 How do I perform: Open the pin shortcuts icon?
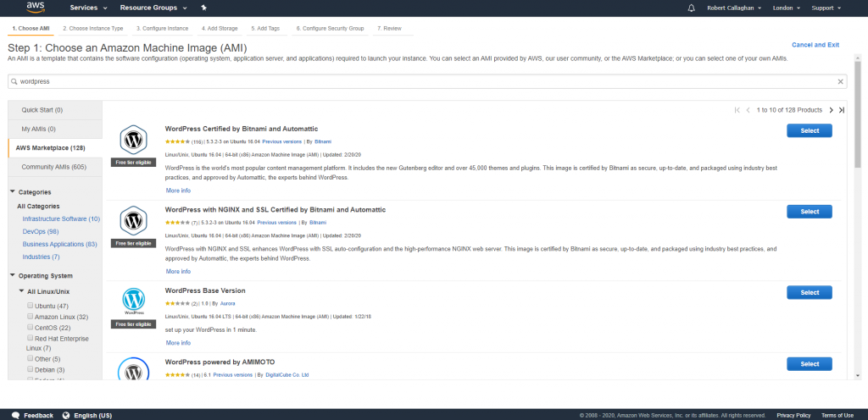click(203, 8)
